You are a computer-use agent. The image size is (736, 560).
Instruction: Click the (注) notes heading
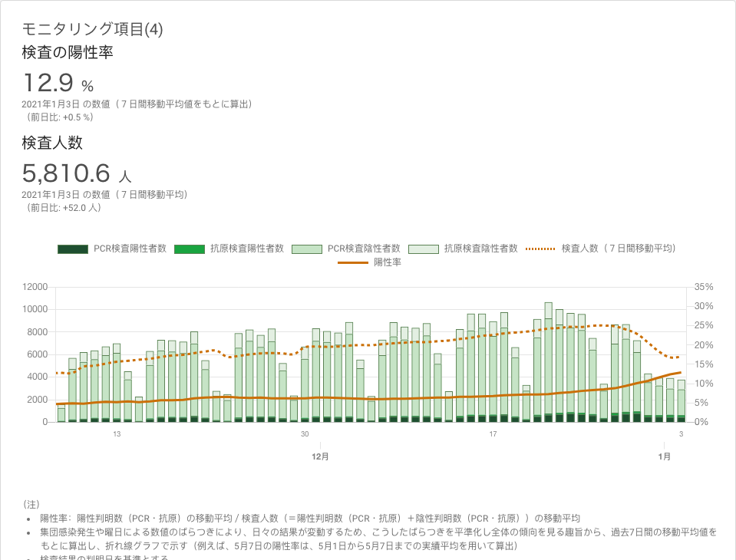[x=31, y=505]
